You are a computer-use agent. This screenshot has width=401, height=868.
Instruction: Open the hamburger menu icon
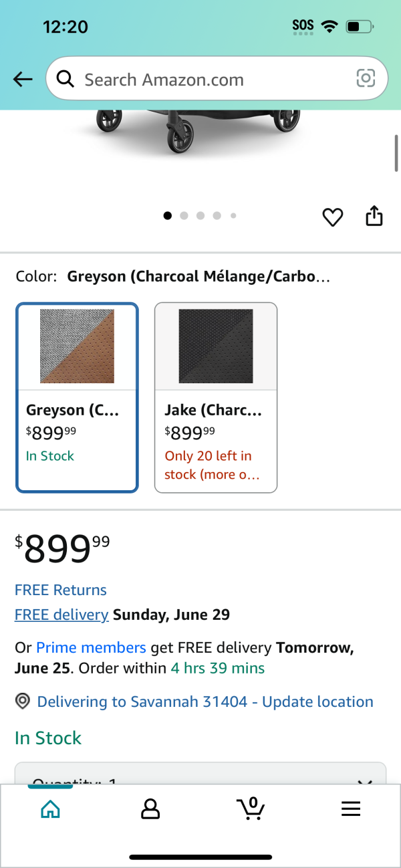[x=351, y=809]
